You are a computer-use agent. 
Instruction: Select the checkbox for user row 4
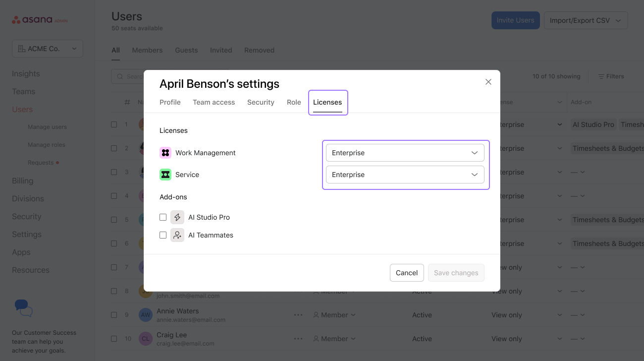[x=114, y=196]
